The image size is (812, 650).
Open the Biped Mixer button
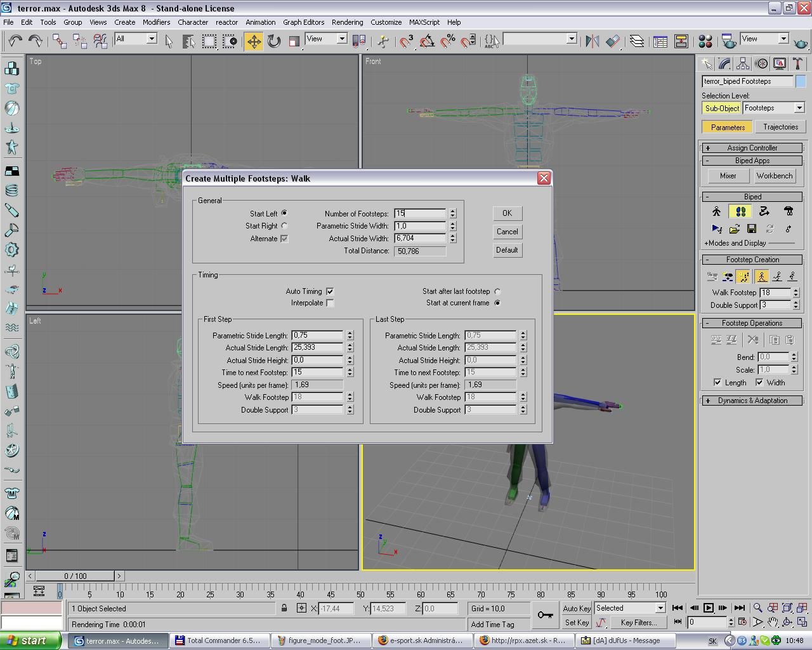[728, 176]
